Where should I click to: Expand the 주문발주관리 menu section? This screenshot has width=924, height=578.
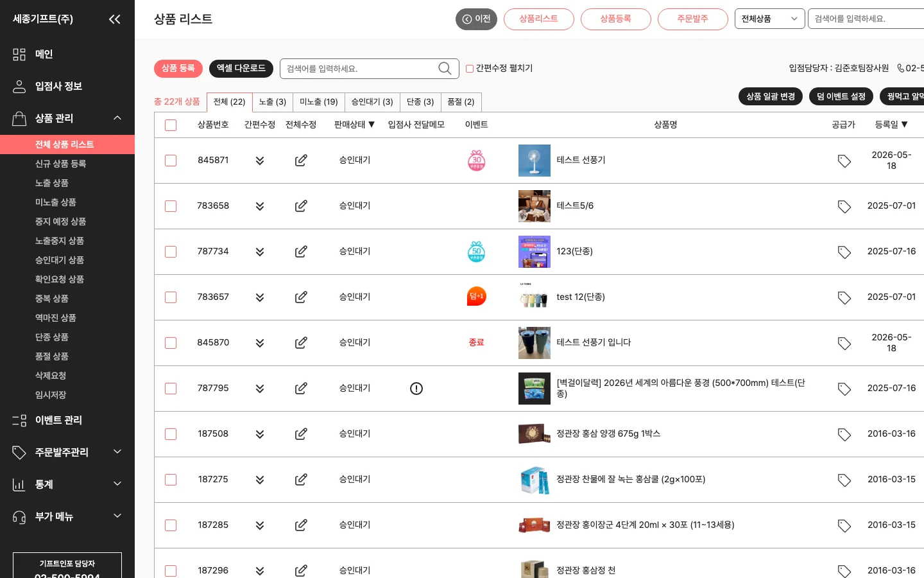coord(117,452)
